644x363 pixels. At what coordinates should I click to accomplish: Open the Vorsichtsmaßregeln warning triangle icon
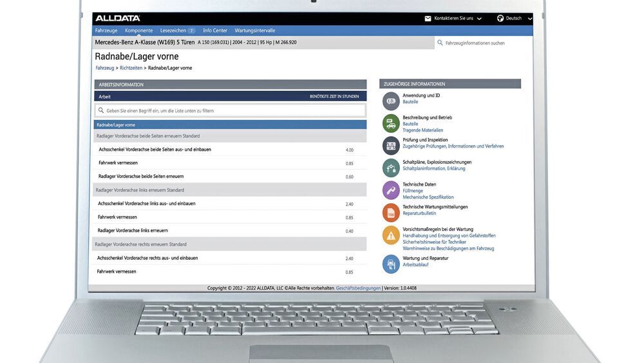[x=391, y=235]
